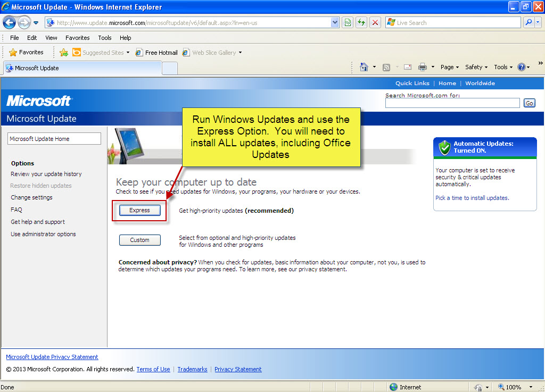Click the Read Mail envelope icon
545x392 pixels.
coord(408,67)
